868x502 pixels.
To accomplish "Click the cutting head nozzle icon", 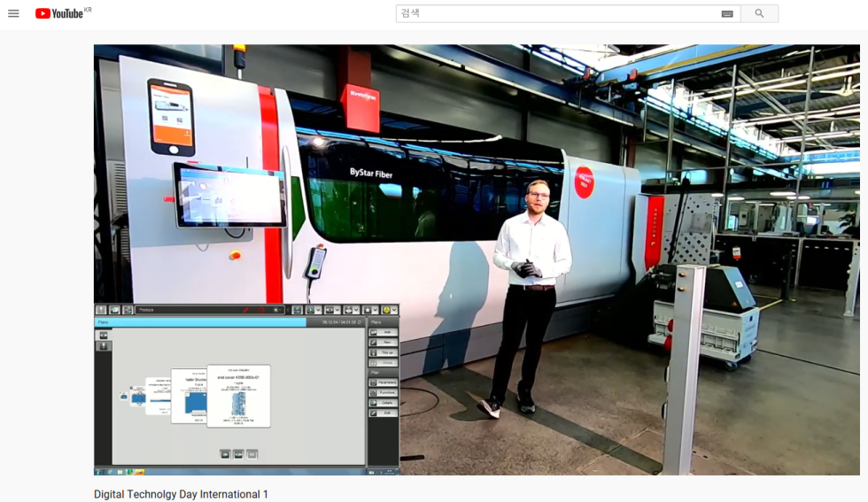I will coord(348,310).
